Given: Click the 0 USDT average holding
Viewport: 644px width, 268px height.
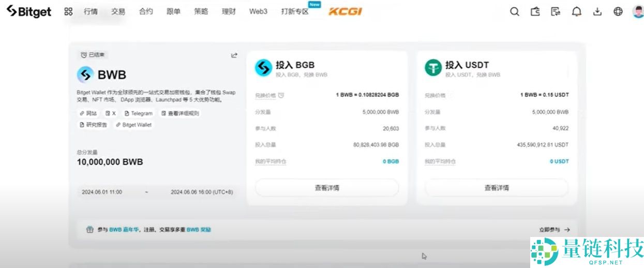Looking at the screenshot, I should coord(559,161).
